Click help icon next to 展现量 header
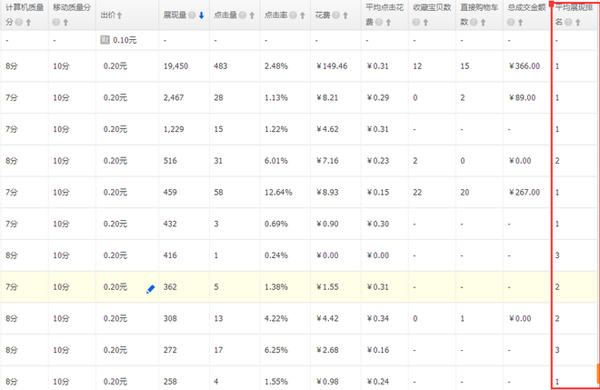 click(192, 15)
